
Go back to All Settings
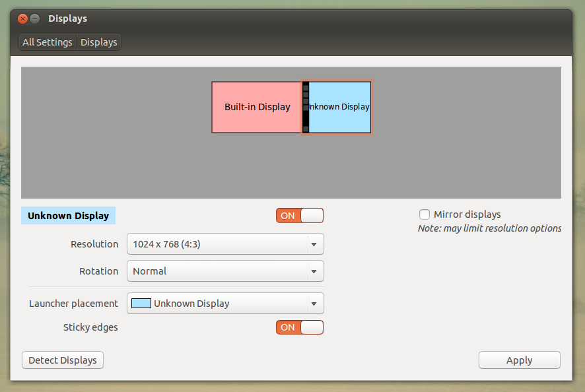coord(47,42)
